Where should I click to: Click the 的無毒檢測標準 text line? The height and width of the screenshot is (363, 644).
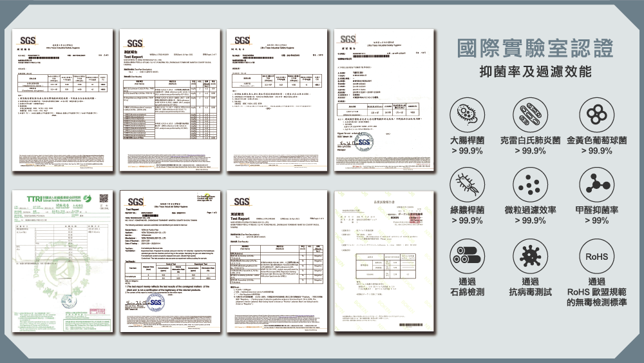(x=597, y=302)
